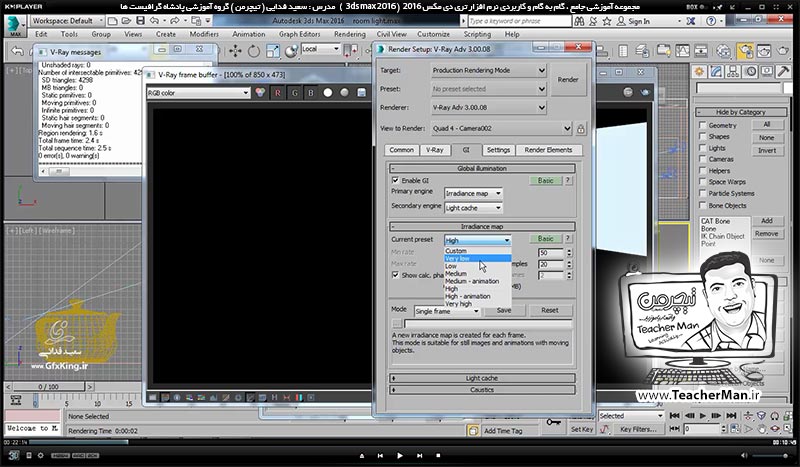The width and height of the screenshot is (800, 467).
Task: Click the Set Key button
Action: click(582, 430)
